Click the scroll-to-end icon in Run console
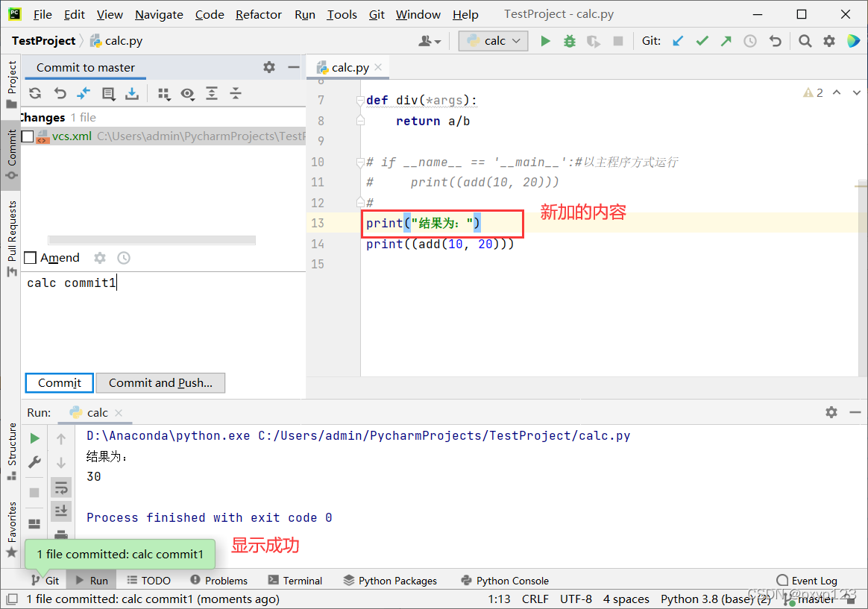The height and width of the screenshot is (609, 868). (61, 511)
